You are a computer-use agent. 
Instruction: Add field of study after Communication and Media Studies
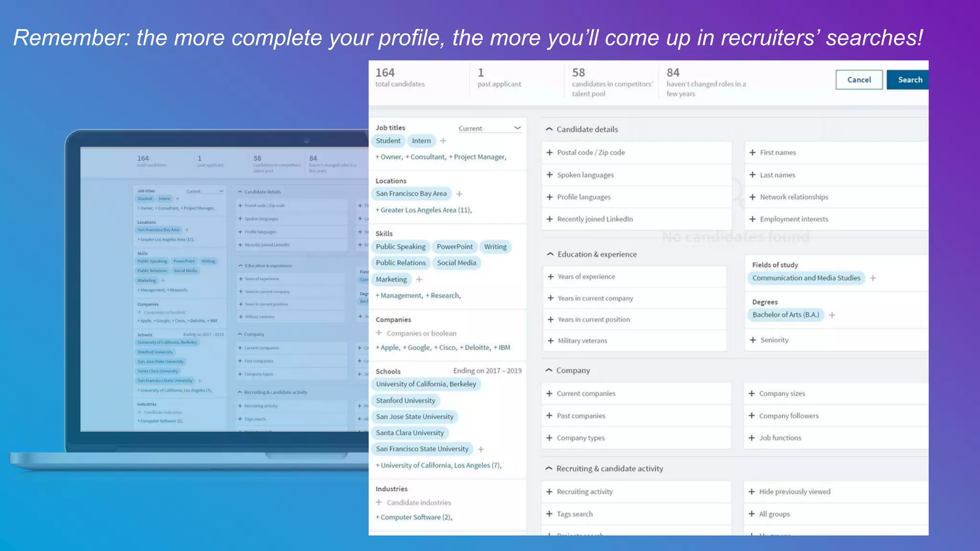(x=873, y=278)
